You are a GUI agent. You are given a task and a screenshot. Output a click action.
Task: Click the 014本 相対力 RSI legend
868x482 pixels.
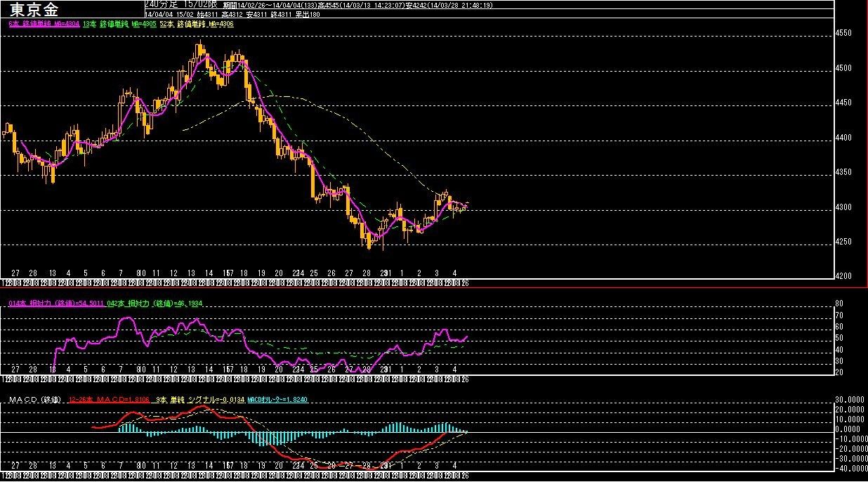[x=56, y=303]
